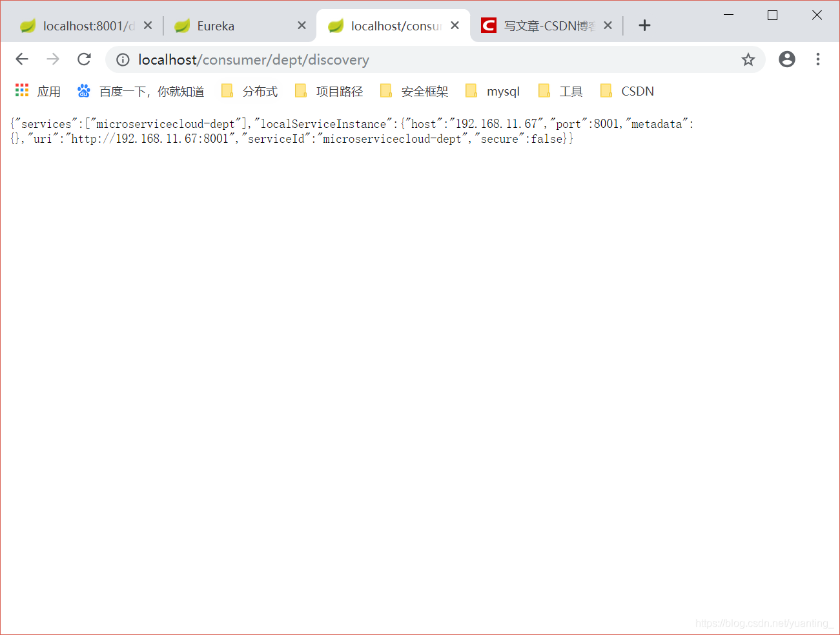Viewport: 840px width, 635px height.
Task: Open the user profile avatar
Action: pyautogui.click(x=786, y=59)
